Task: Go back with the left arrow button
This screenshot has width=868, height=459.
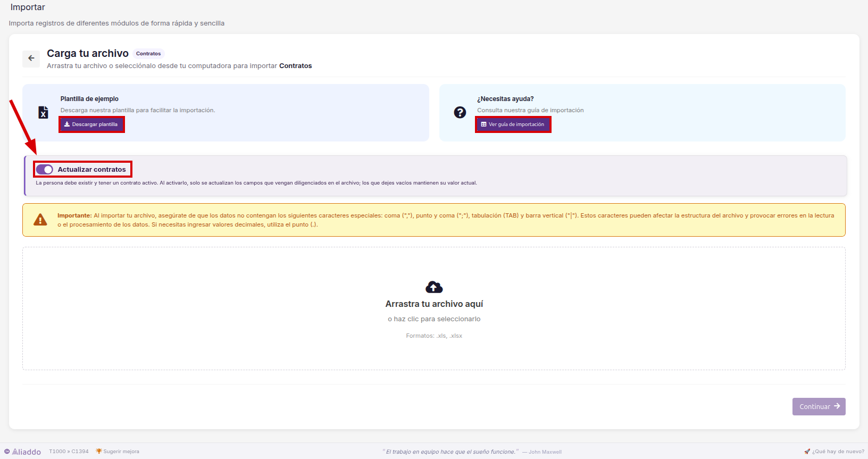Action: (31, 59)
